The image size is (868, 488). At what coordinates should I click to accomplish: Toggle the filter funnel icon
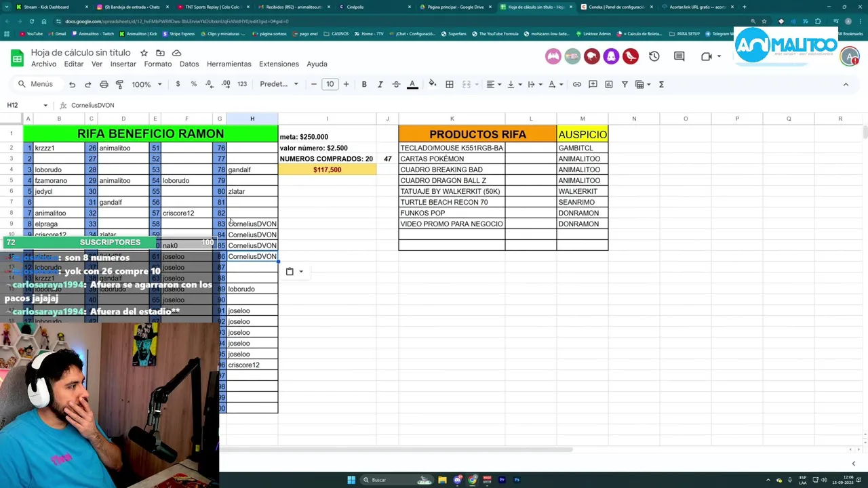[625, 84]
